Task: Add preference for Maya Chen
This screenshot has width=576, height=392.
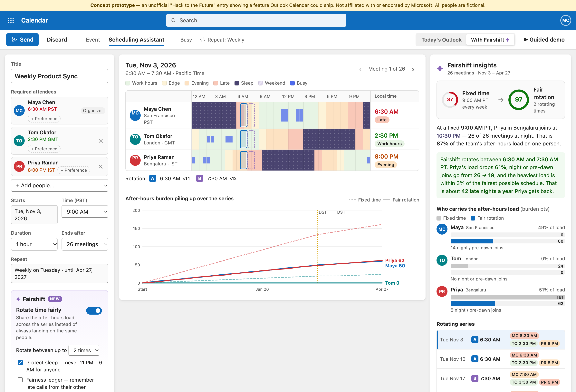Action: (x=44, y=119)
